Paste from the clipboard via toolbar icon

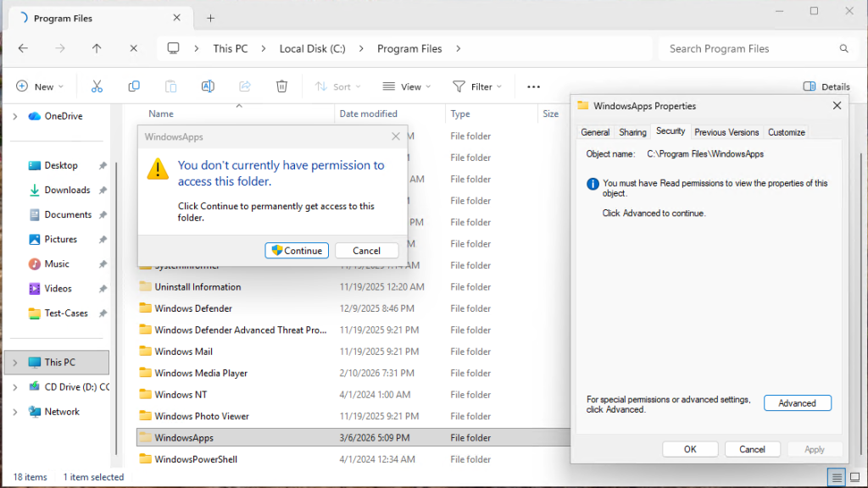[170, 86]
